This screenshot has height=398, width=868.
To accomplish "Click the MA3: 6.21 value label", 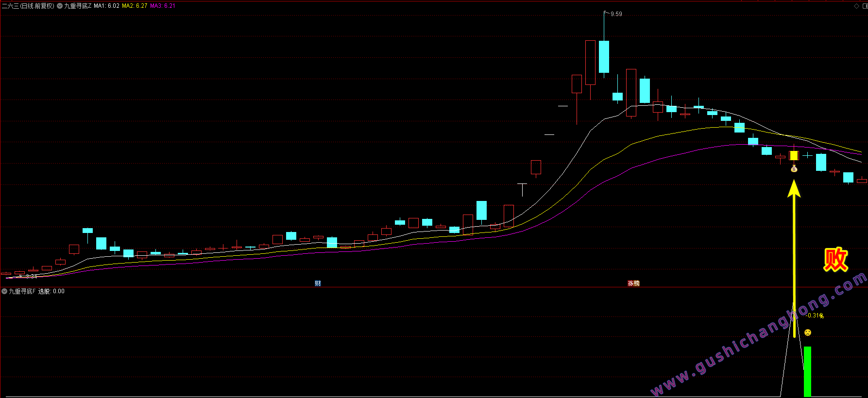I will pyautogui.click(x=163, y=6).
